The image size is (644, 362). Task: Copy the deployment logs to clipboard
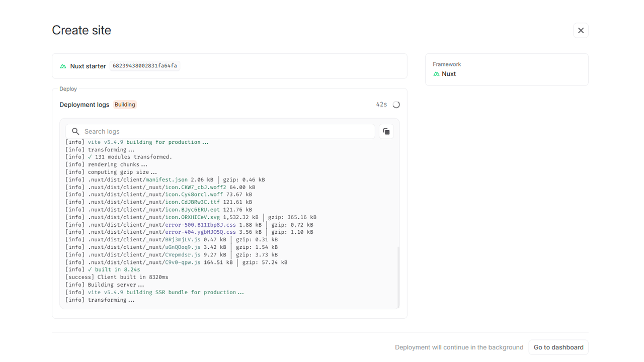coord(386,131)
